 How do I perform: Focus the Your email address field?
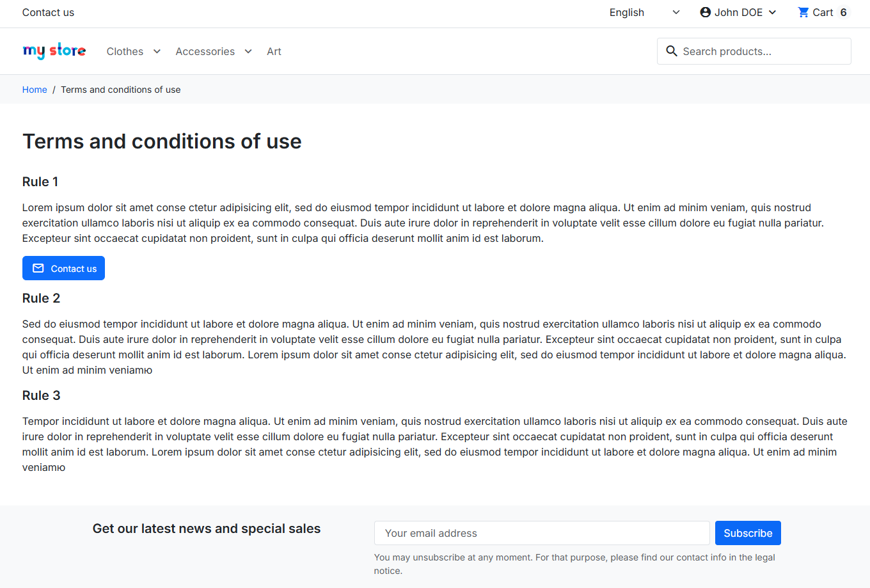(542, 533)
